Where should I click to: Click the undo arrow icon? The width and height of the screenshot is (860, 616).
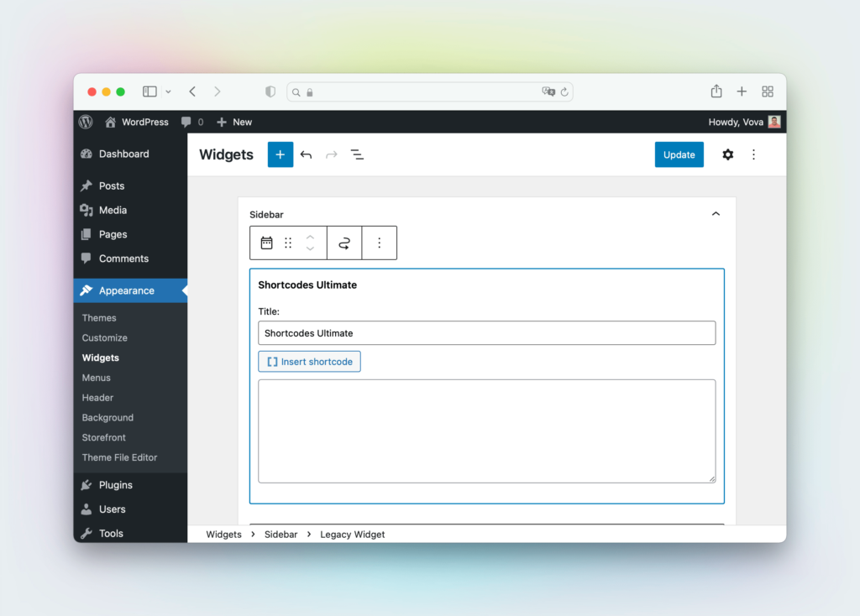coord(306,155)
